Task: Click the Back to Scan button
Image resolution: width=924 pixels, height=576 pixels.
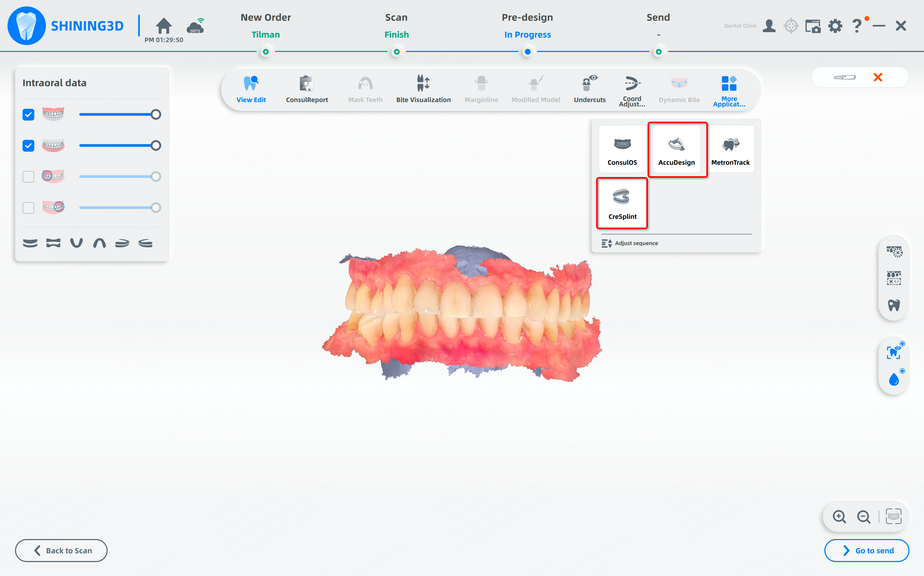Action: [x=61, y=550]
